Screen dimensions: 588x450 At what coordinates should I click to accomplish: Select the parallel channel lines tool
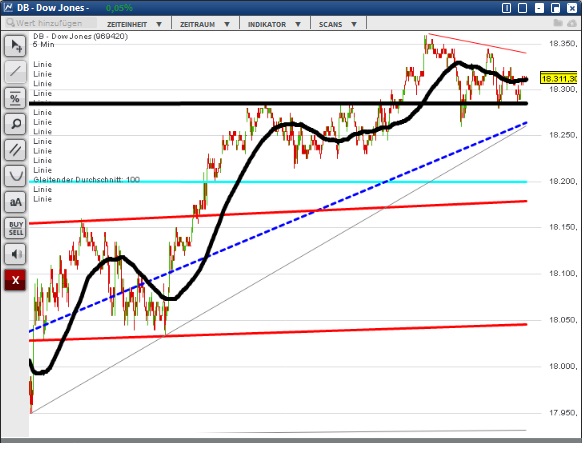coord(15,150)
